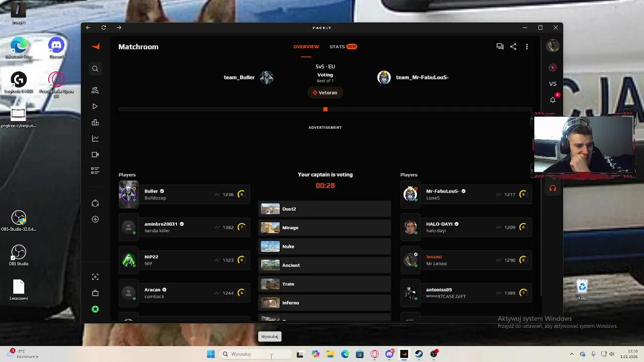Open player antoniss09's profile

coord(439,290)
